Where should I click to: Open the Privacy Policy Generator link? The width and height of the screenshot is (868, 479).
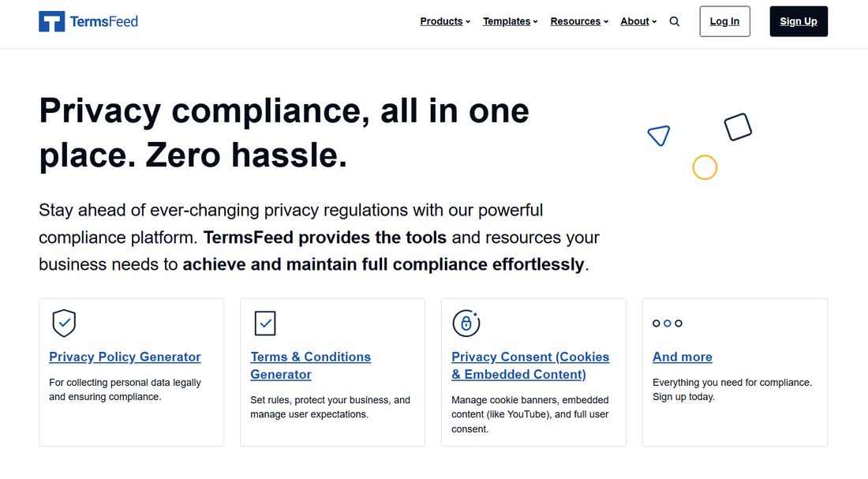click(x=125, y=357)
